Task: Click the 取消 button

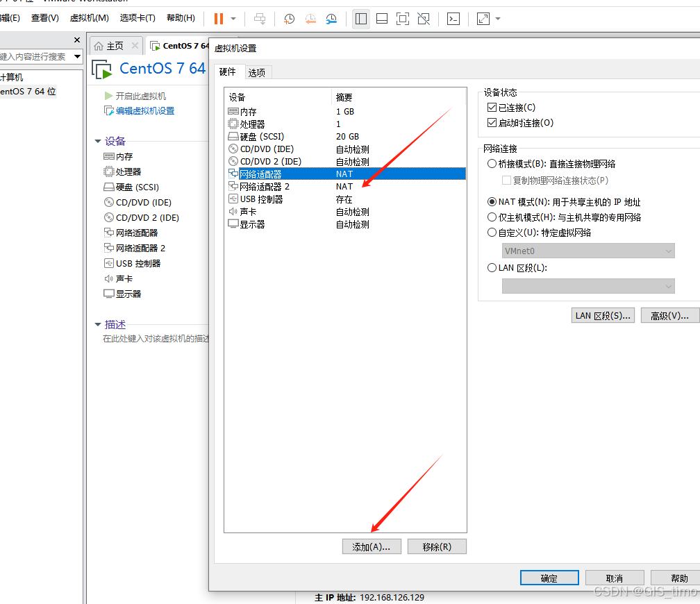Action: (615, 578)
